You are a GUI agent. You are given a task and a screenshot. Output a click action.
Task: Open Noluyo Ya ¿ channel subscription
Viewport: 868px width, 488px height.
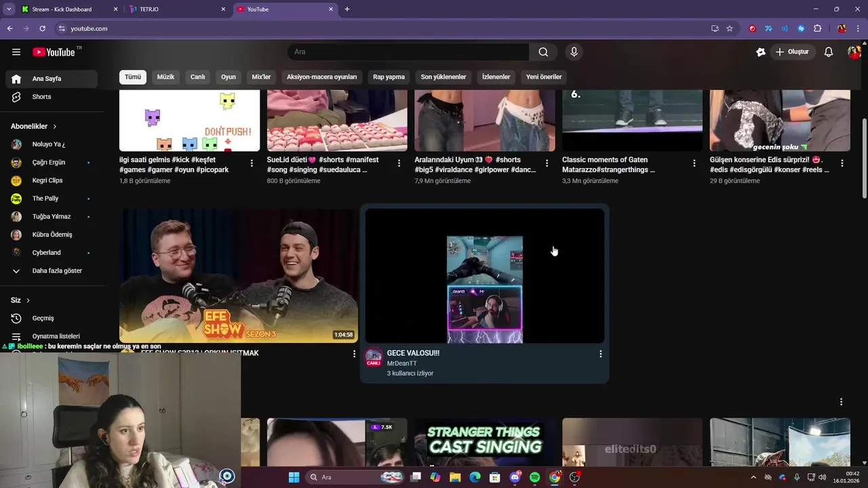tap(52, 144)
